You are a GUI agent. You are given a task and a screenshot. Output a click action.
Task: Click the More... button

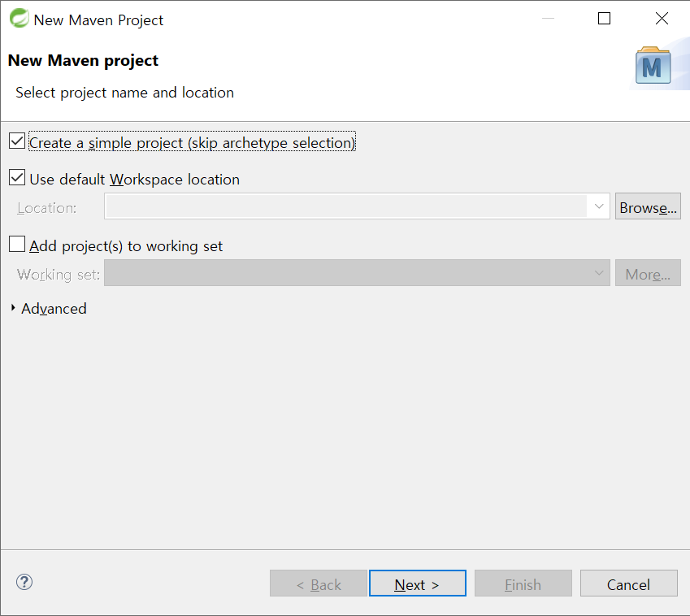[x=648, y=273]
